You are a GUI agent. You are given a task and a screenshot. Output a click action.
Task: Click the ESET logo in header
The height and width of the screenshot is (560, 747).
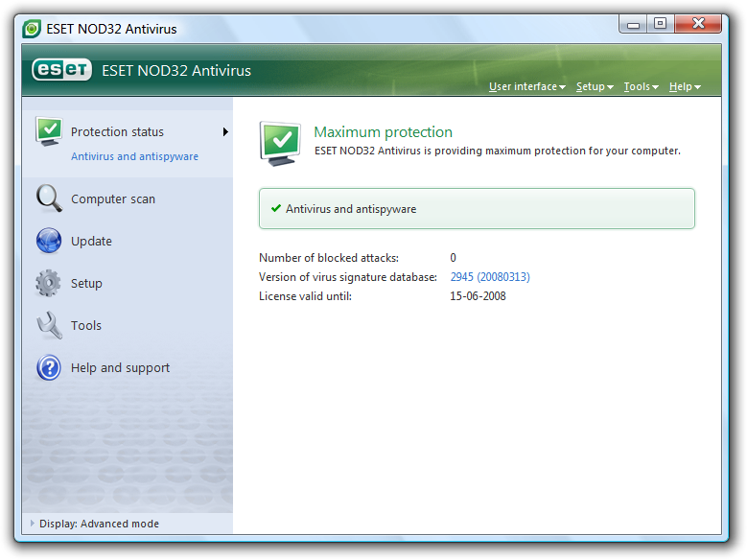(61, 70)
